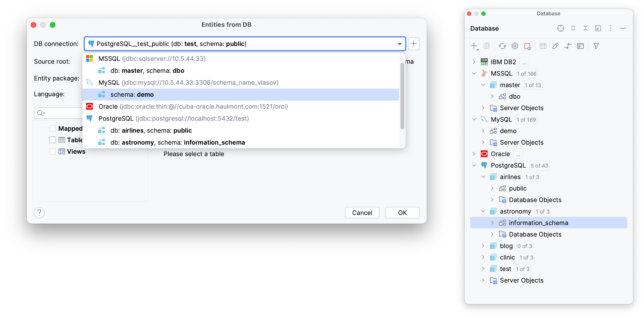
Task: Check the Views checkbox
Action: point(52,151)
